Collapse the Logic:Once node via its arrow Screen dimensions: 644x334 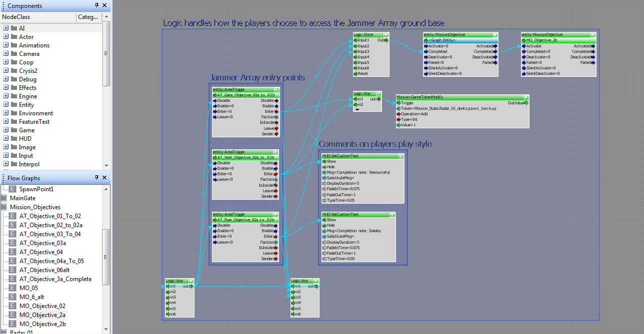[385, 35]
